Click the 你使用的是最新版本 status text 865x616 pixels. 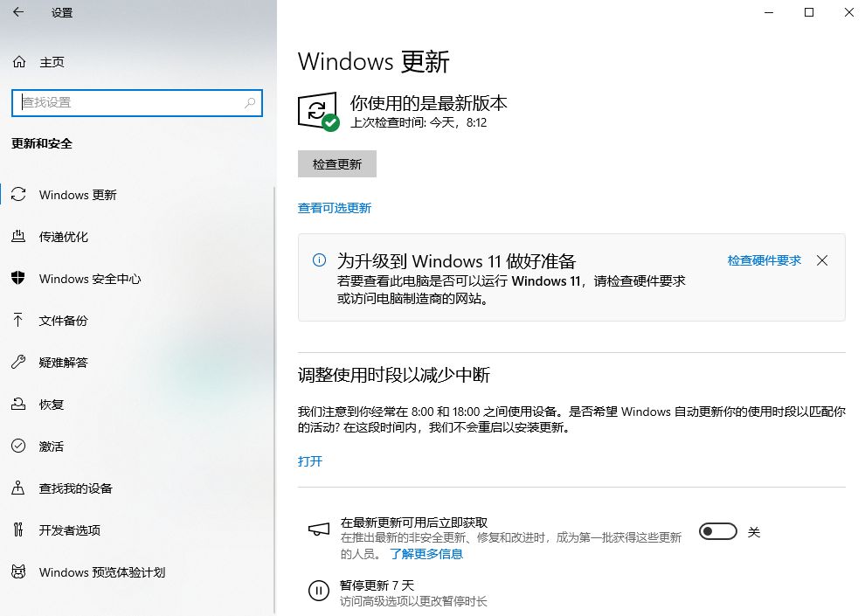[x=429, y=102]
